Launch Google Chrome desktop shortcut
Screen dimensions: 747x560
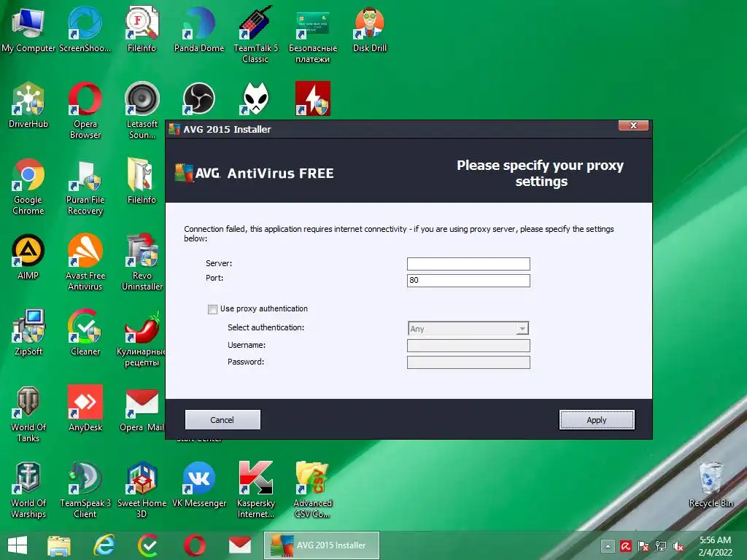tap(28, 186)
